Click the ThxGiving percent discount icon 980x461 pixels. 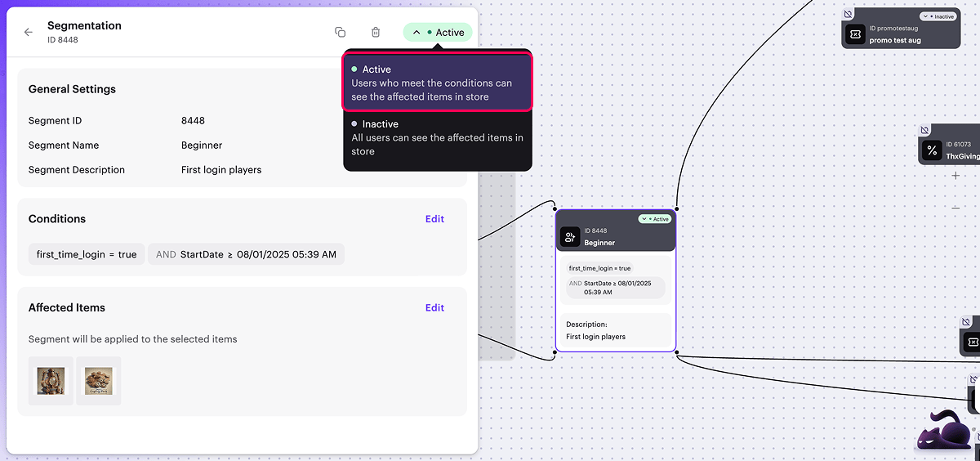pos(932,150)
